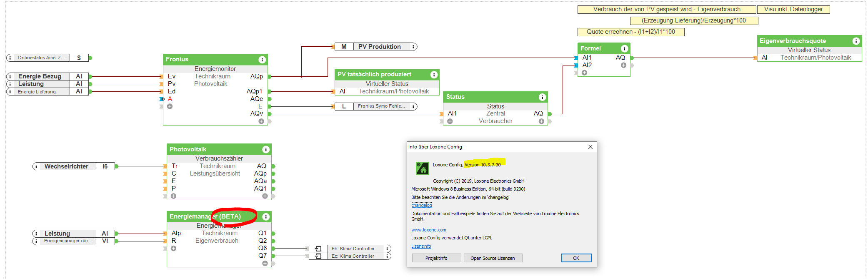Click info icon of Energie Bezug input

pos(10,76)
